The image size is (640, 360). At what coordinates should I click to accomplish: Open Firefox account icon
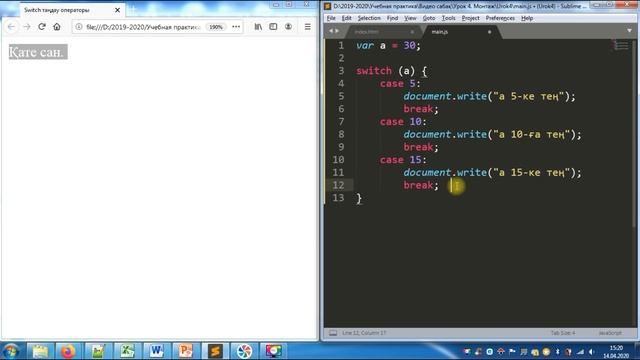288,27
